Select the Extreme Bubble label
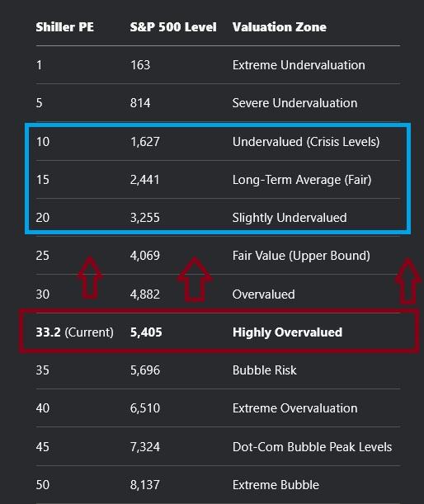 pos(276,485)
